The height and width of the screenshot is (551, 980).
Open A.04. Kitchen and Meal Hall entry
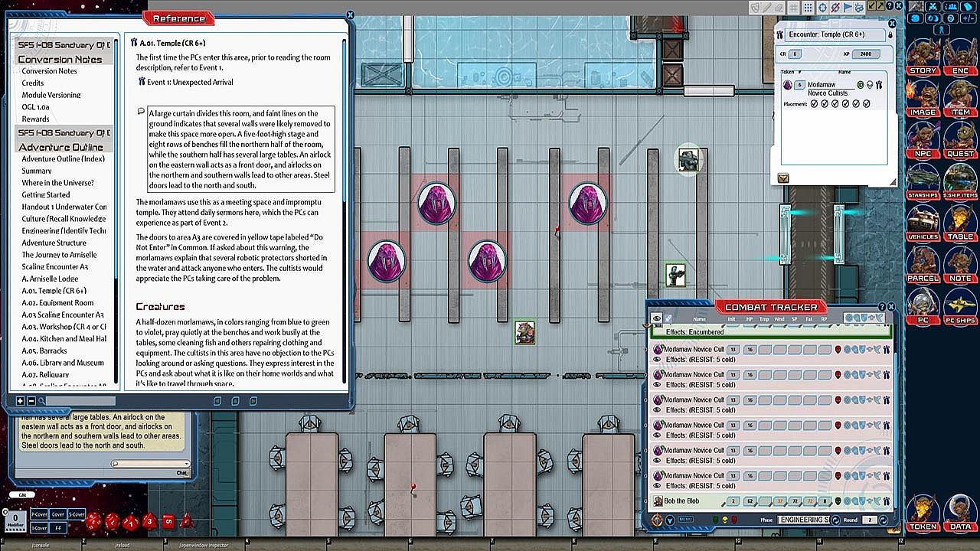tap(64, 338)
